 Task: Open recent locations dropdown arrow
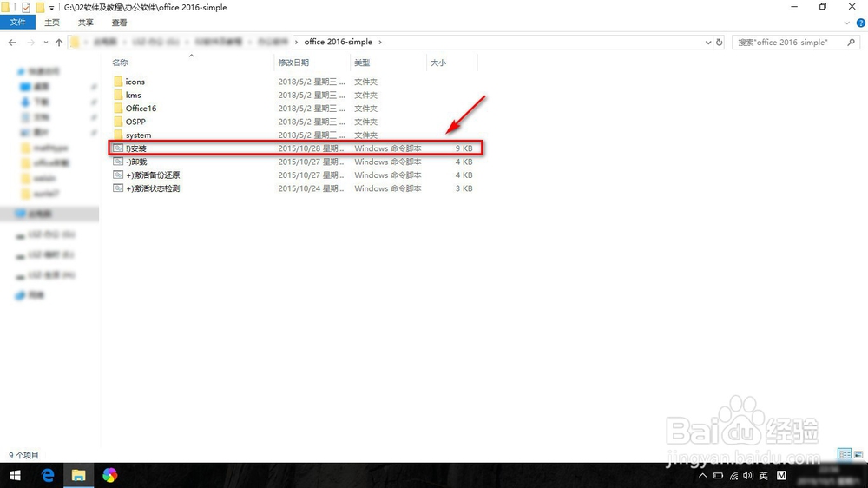[45, 42]
